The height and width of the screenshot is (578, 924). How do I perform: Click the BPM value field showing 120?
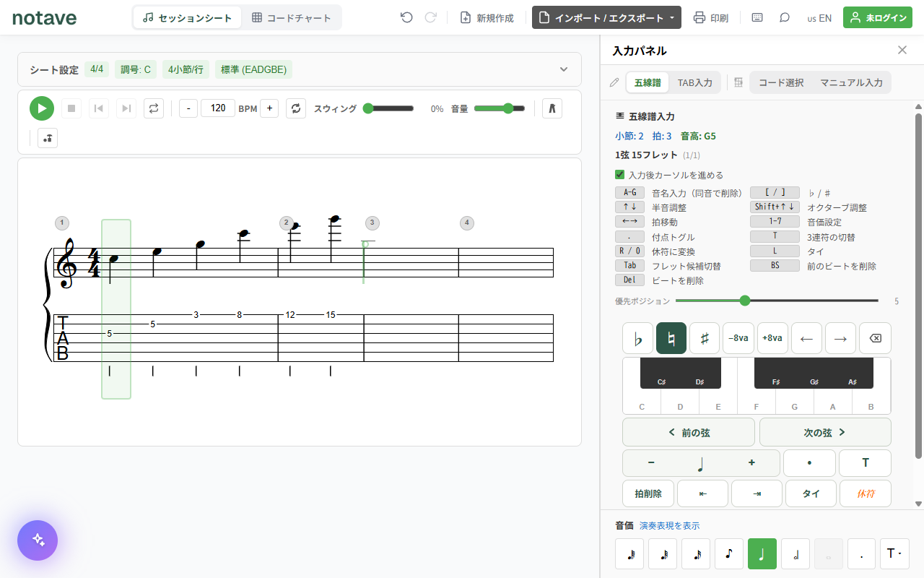click(218, 108)
